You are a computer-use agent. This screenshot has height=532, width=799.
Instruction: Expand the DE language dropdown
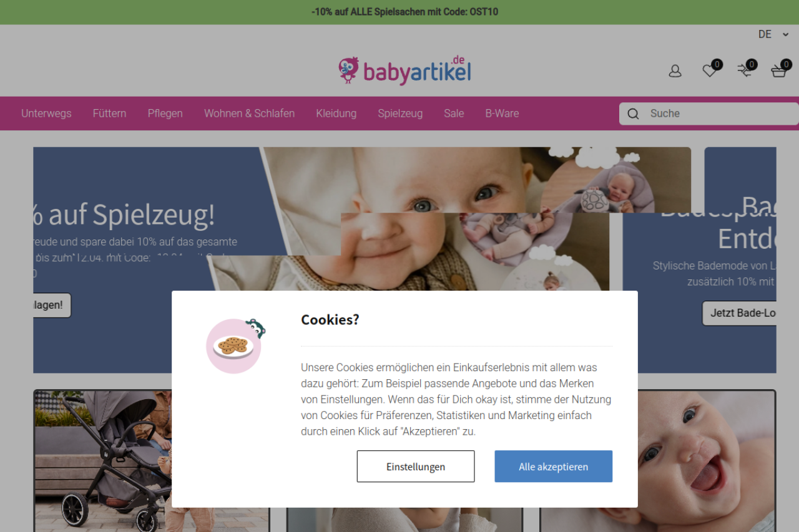(773, 34)
